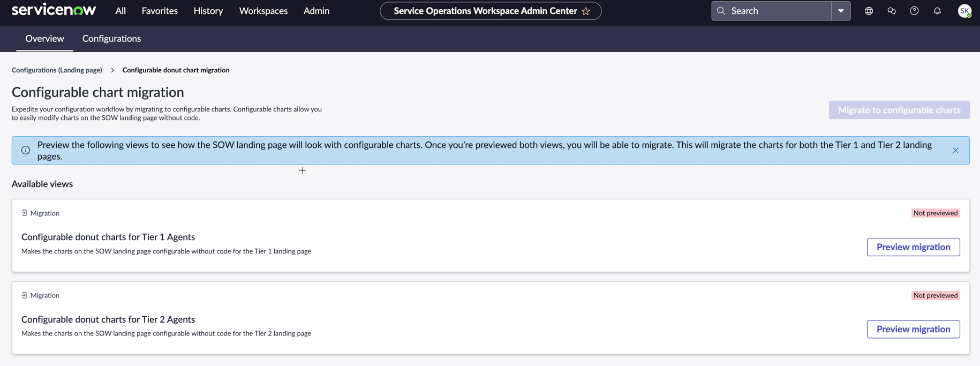Focus the global Search field
This screenshot has width=980, height=366.
tap(771, 11)
